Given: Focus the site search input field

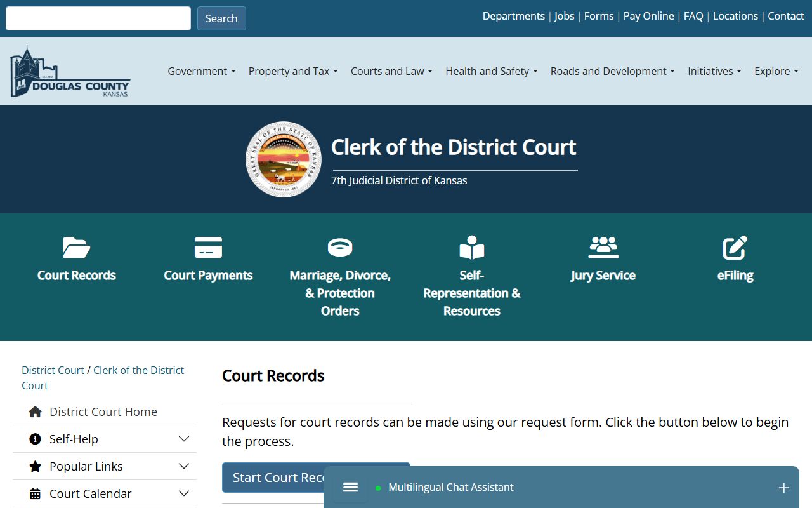Looking at the screenshot, I should pyautogui.click(x=98, y=18).
